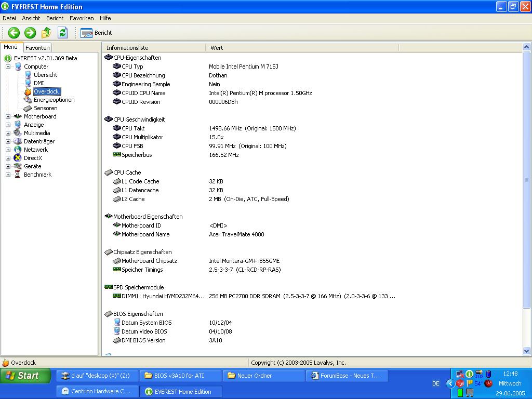This screenshot has height=399, width=532.
Task: Expand the Netzwerk tree node
Action: (8, 150)
